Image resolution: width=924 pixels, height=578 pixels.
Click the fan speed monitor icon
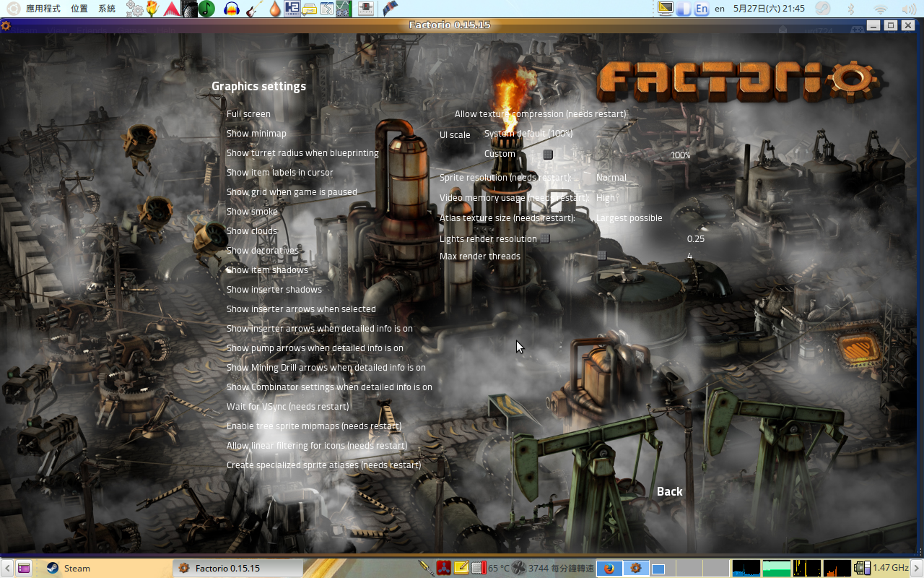519,568
